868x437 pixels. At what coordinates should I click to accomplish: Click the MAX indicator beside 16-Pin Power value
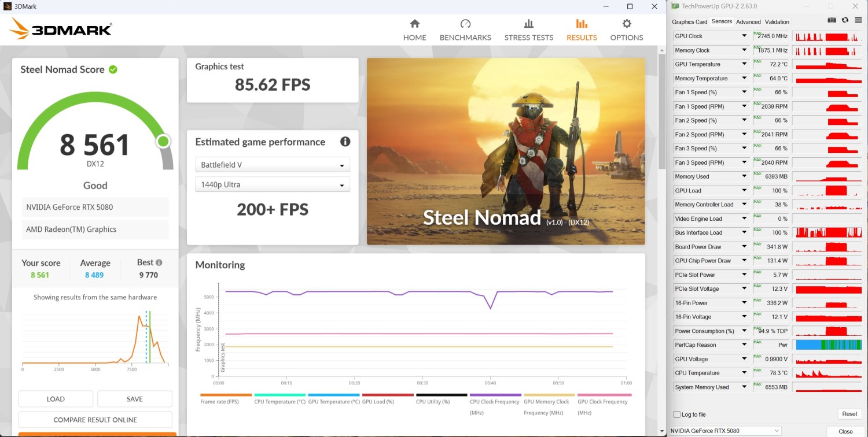pyautogui.click(x=758, y=301)
